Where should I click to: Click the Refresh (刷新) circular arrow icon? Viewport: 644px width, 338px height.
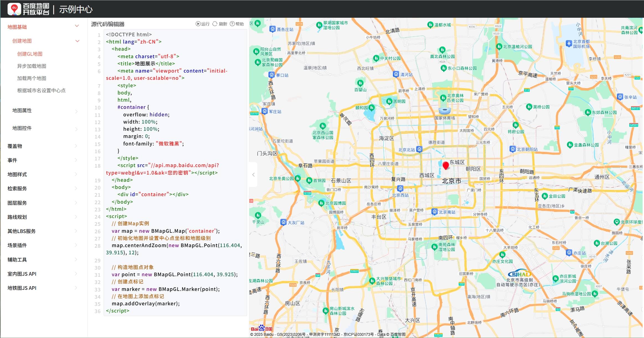[215, 24]
